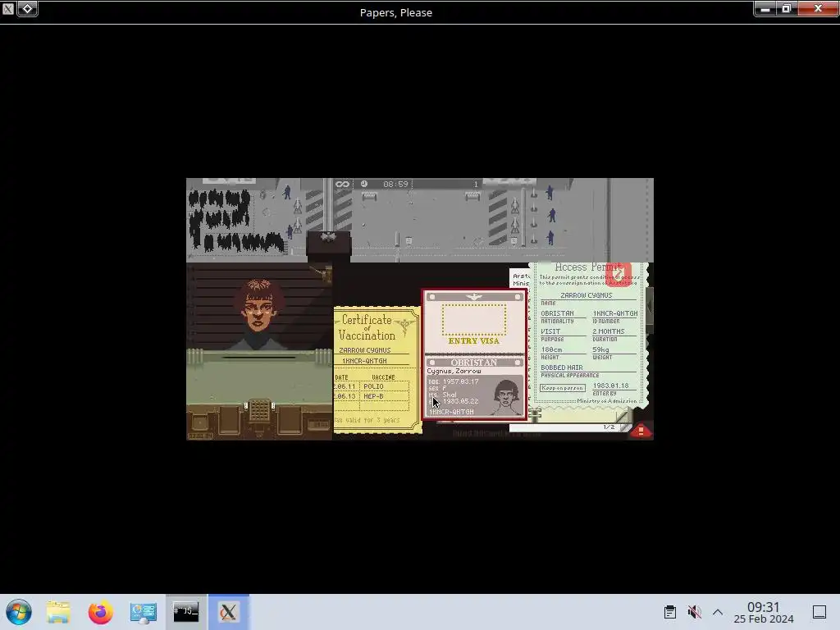
Task: Click the permit purpose VISIT
Action: 550,331
